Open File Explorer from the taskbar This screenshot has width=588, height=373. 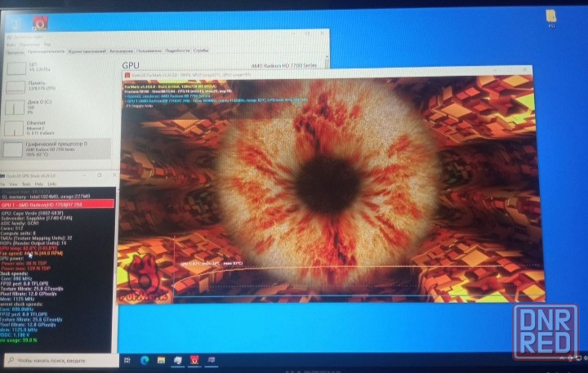[x=161, y=360]
